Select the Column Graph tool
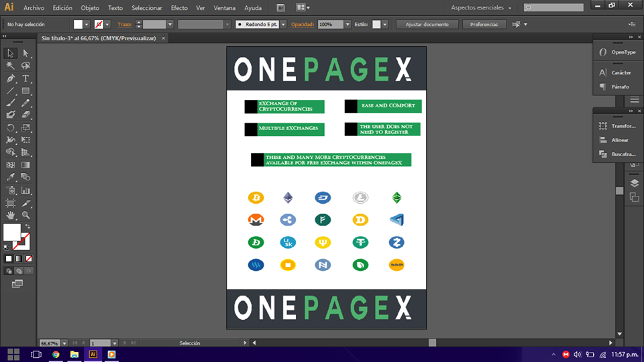 click(25, 190)
